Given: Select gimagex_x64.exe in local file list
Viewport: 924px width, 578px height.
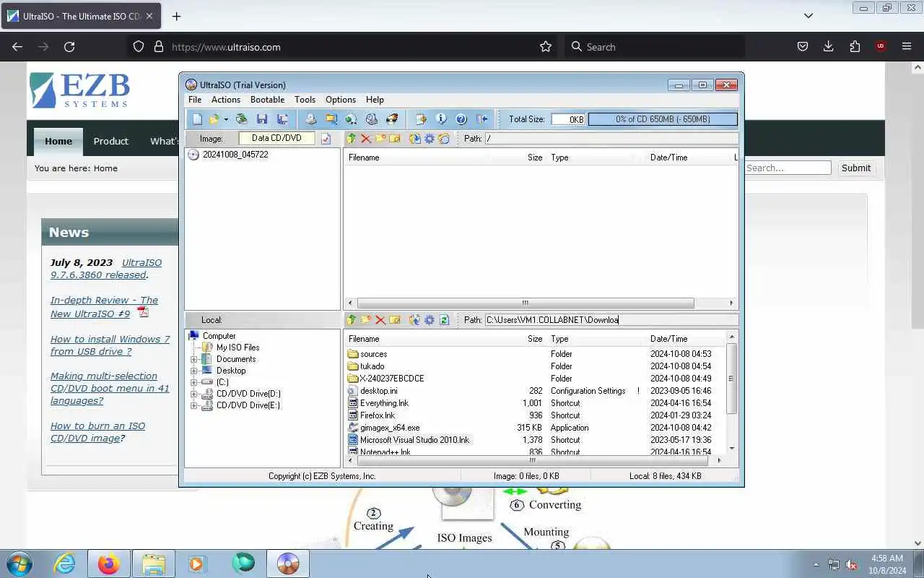Looking at the screenshot, I should click(389, 428).
